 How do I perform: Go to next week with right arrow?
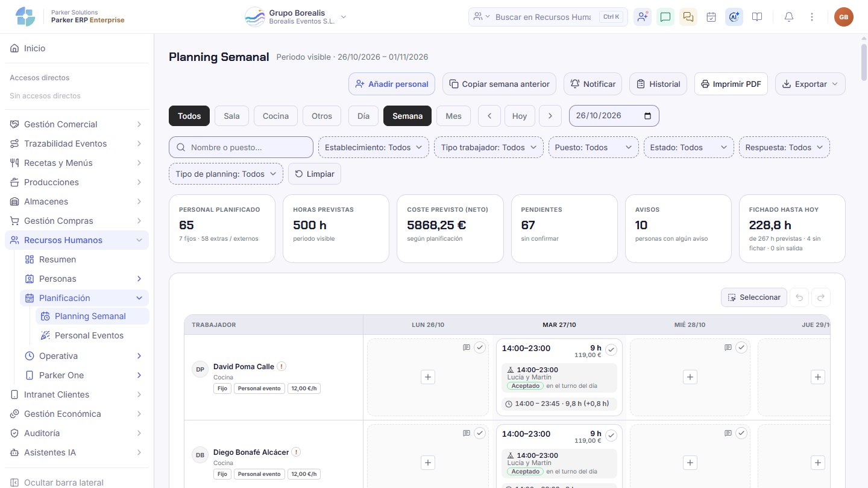pos(550,116)
